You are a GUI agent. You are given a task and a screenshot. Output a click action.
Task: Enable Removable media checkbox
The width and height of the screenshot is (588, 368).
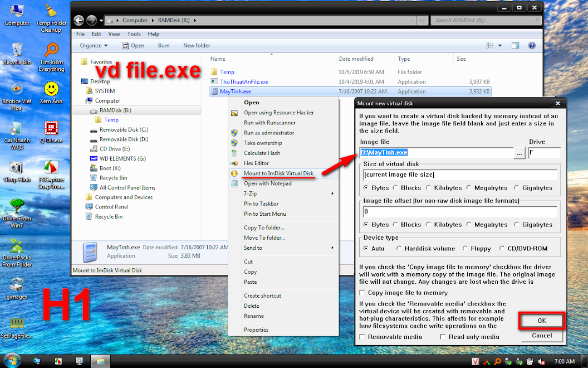[362, 337]
